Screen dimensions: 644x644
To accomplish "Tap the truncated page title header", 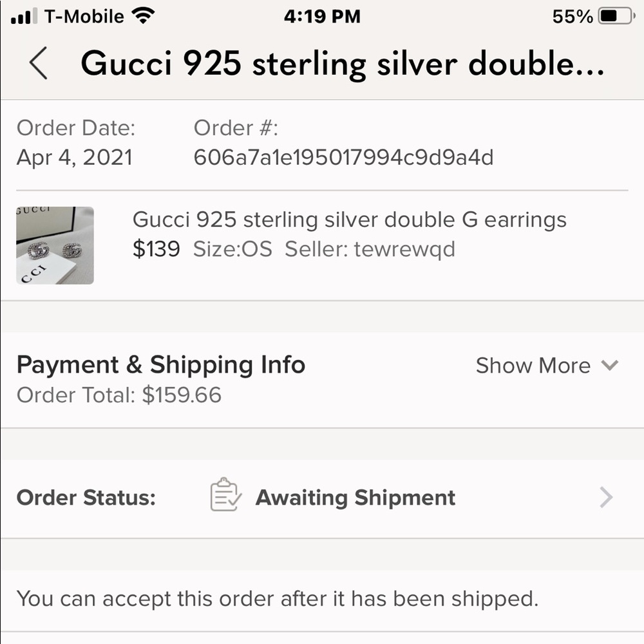I will point(341,64).
